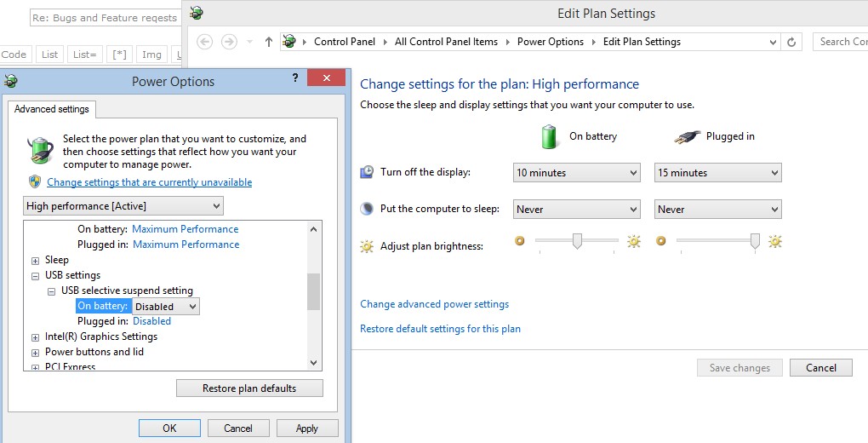
Task: Collapse the USB settings node
Action: point(35,276)
